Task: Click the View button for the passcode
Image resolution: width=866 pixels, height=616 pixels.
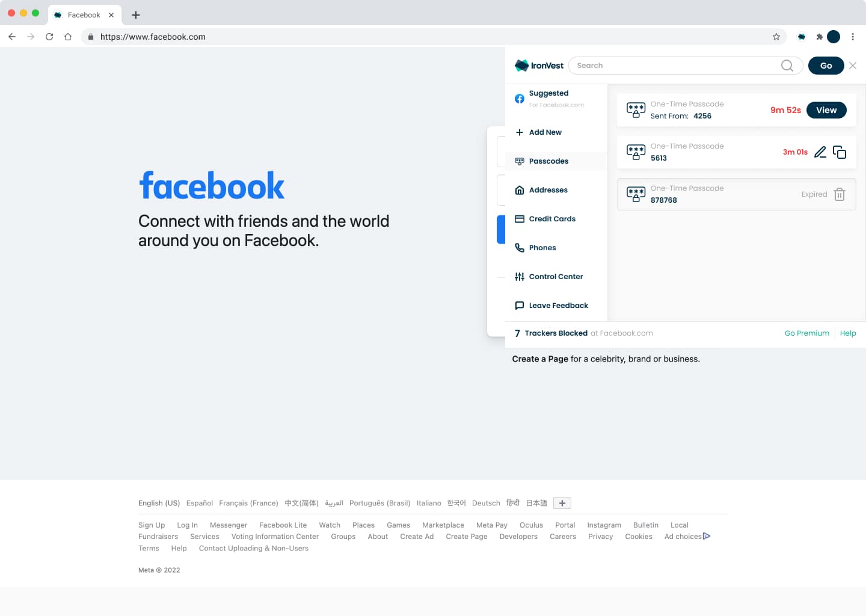Action: [x=826, y=110]
